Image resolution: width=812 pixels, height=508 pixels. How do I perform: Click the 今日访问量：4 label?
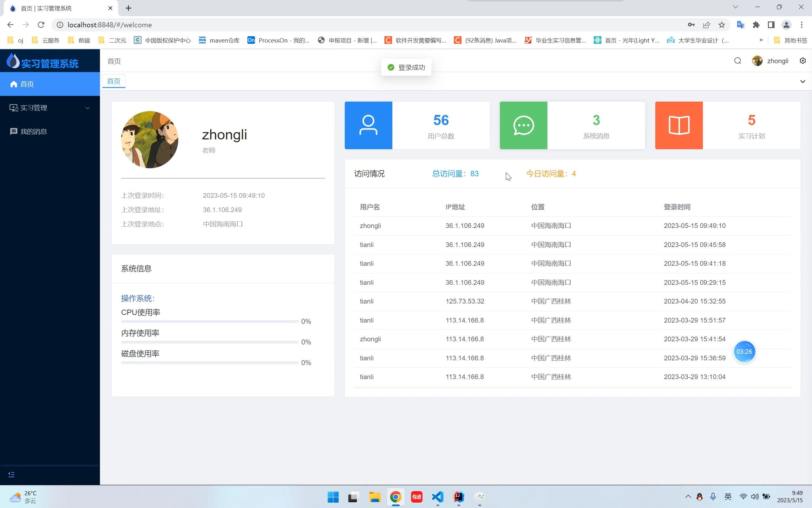click(551, 174)
